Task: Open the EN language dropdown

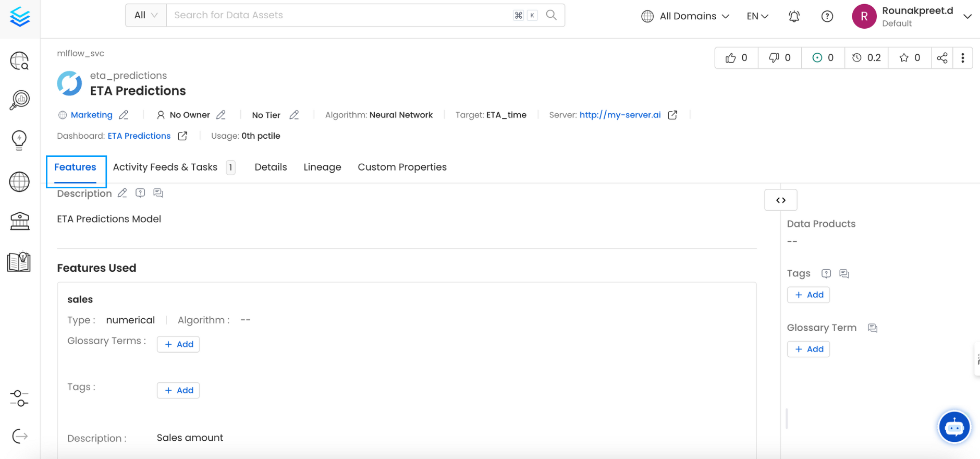Action: pyautogui.click(x=757, y=16)
